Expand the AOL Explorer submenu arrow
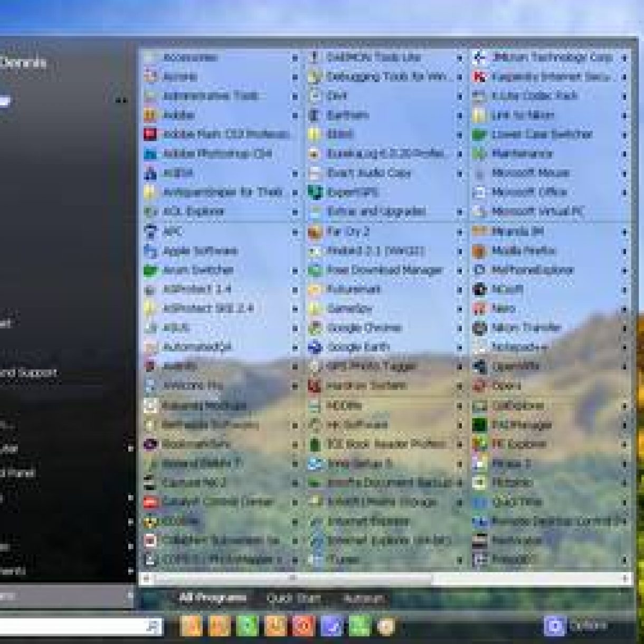This screenshot has width=644, height=644. pos(295,212)
